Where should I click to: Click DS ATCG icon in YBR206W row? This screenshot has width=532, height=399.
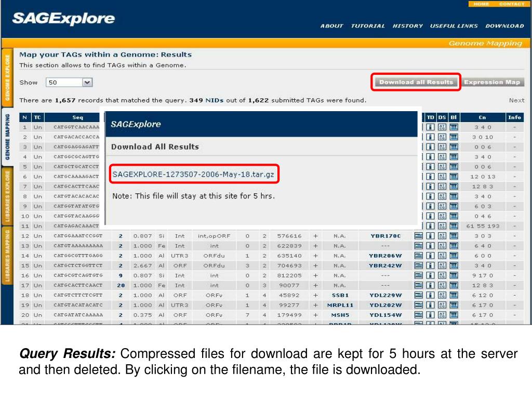coord(442,256)
